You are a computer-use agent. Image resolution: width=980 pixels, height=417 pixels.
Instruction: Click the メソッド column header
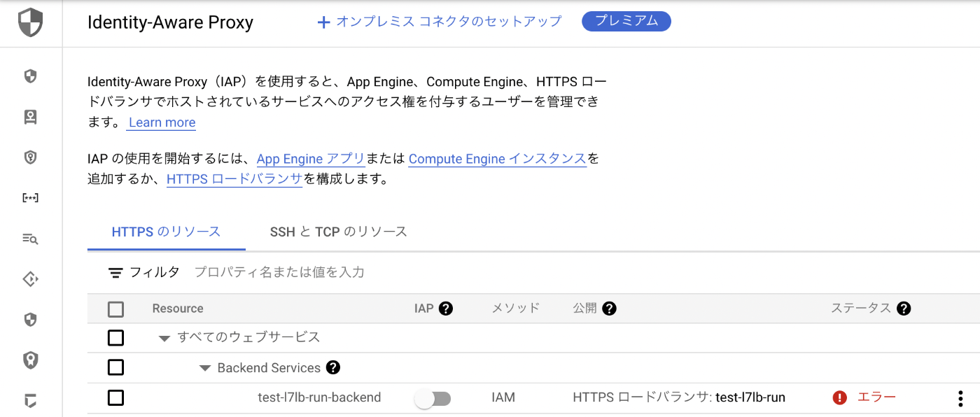click(516, 309)
